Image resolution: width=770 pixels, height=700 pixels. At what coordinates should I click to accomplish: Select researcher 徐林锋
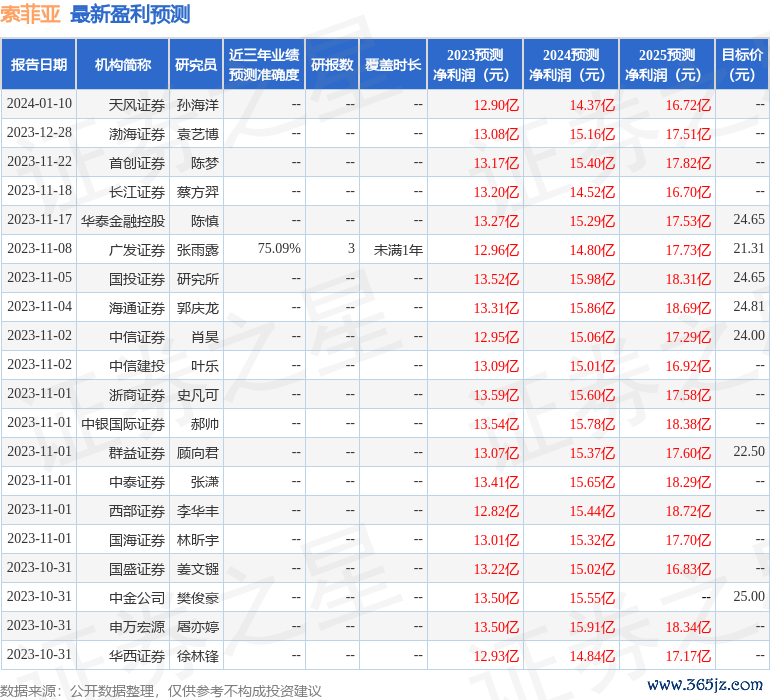[197, 656]
